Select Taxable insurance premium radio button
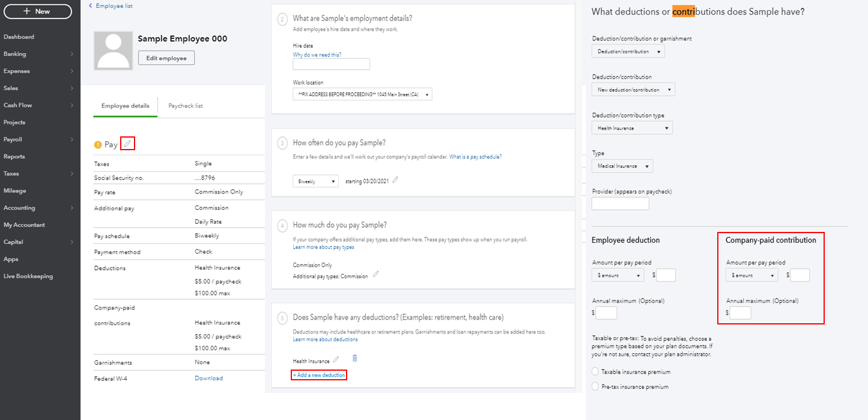This screenshot has width=868, height=420. [x=596, y=372]
